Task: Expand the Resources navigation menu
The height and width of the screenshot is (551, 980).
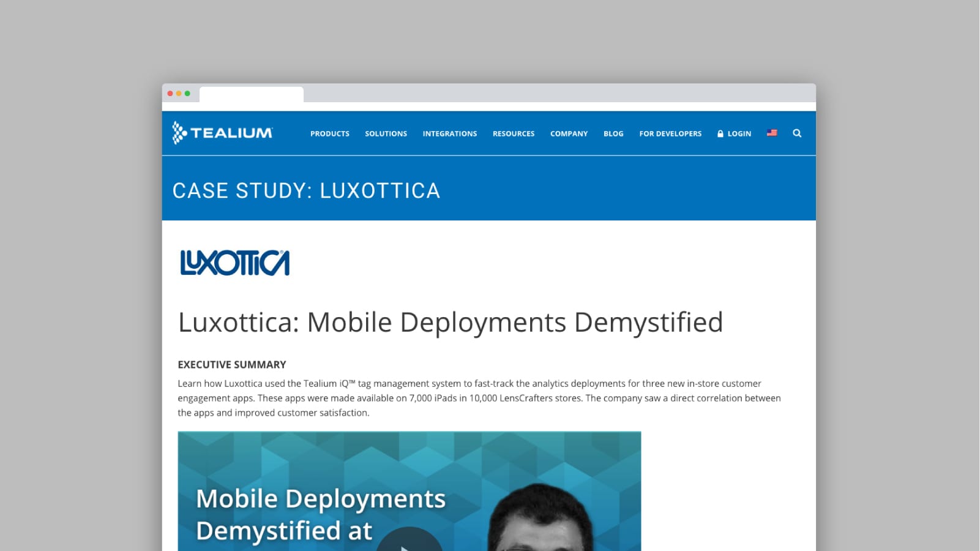Action: point(513,133)
